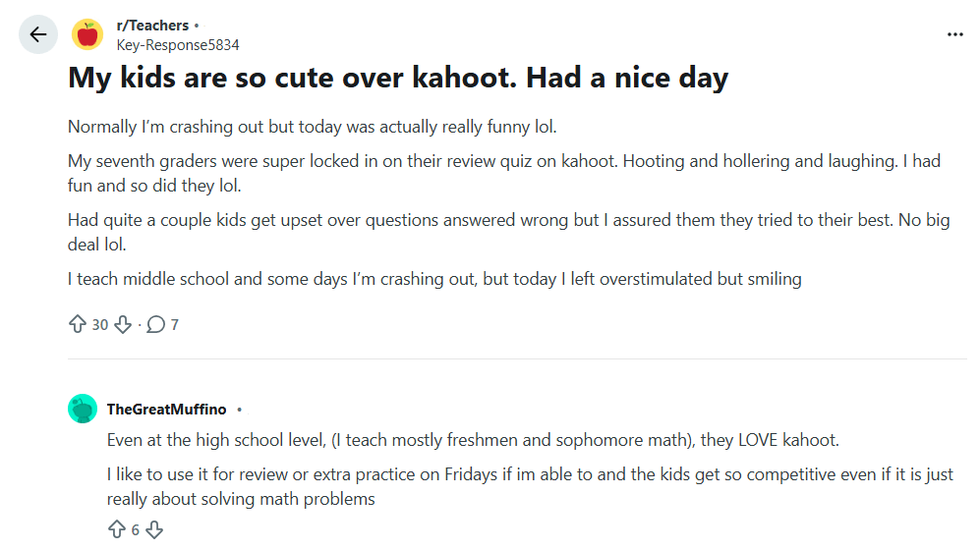Open Key-Response5834's user profile

point(177,44)
